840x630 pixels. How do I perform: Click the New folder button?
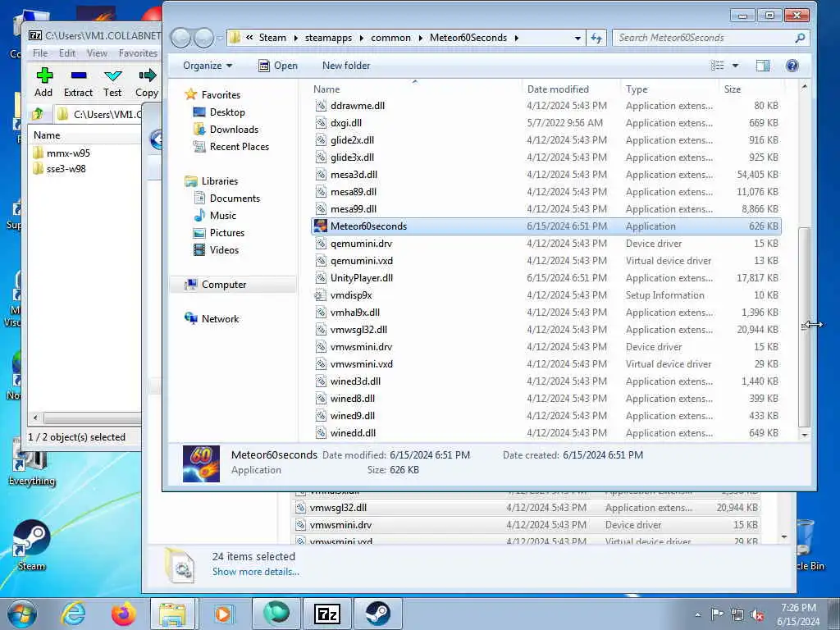click(x=346, y=66)
